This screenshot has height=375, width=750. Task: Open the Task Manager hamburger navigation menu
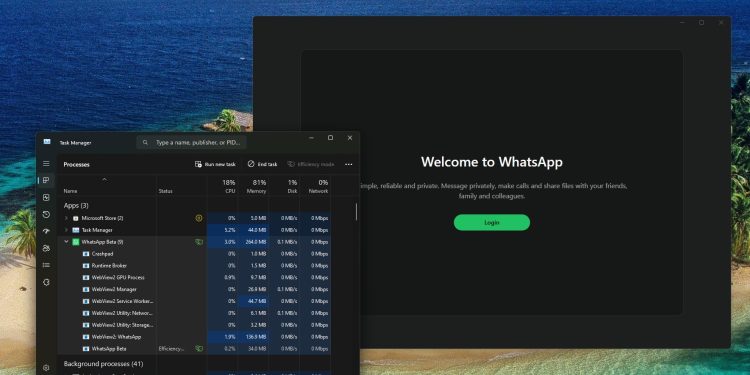pos(46,164)
